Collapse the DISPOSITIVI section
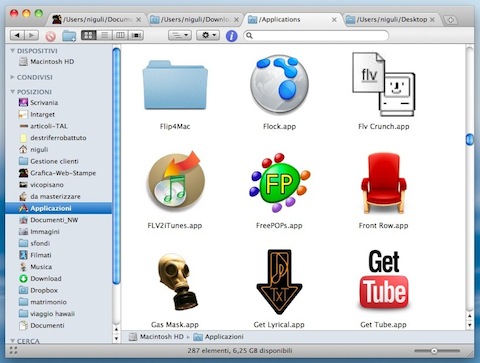Viewport: 480px width, 363px height. [x=13, y=51]
